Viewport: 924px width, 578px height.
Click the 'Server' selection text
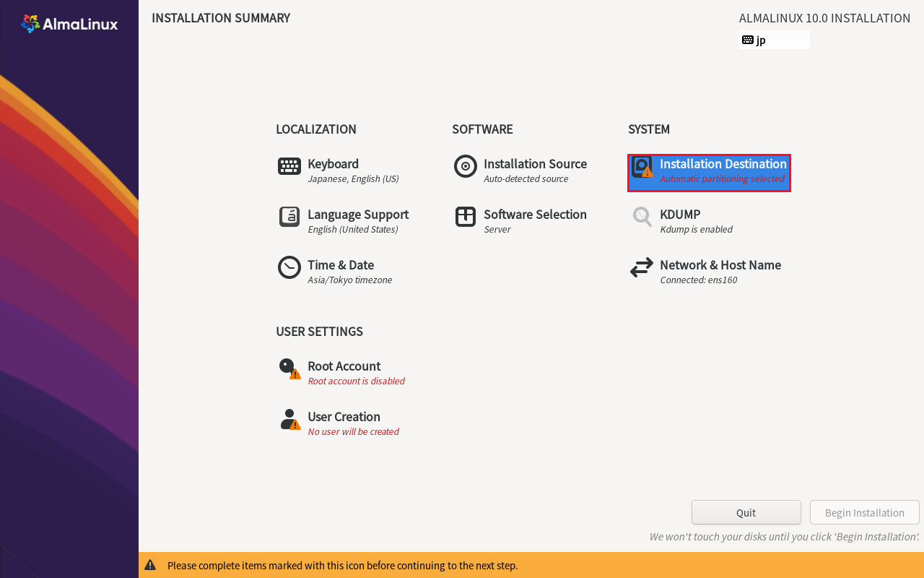pos(497,230)
